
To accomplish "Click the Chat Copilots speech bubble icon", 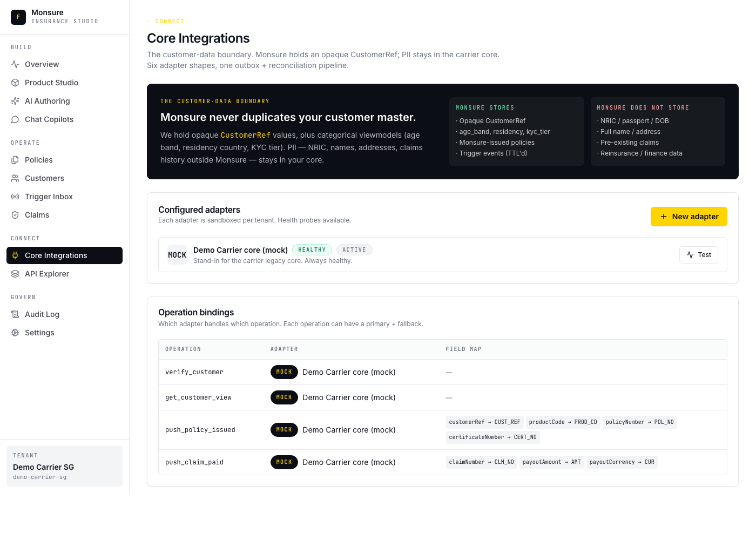I will pos(15,119).
